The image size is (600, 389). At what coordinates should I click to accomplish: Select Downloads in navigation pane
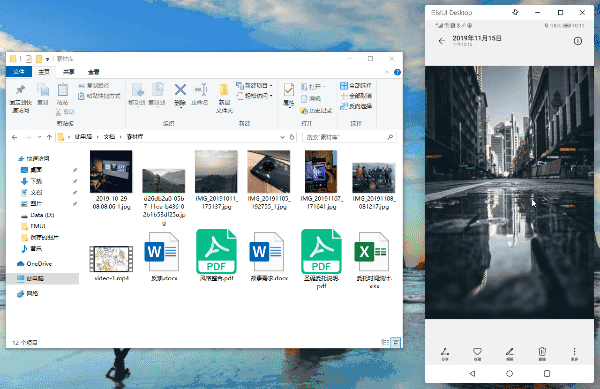click(x=32, y=181)
